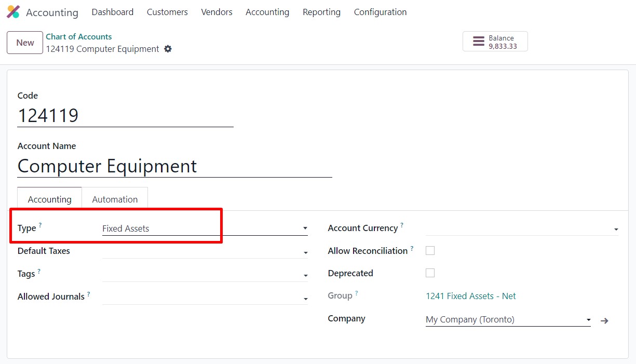Open the Accounting top menu item
636x364 pixels.
point(267,12)
